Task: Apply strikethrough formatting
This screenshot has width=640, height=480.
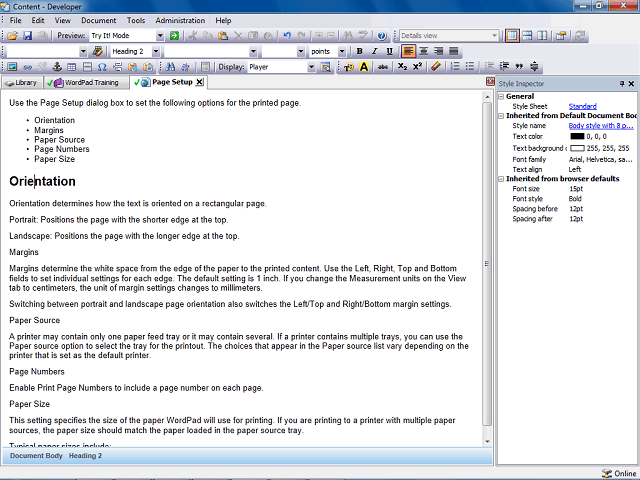Action: (382, 67)
